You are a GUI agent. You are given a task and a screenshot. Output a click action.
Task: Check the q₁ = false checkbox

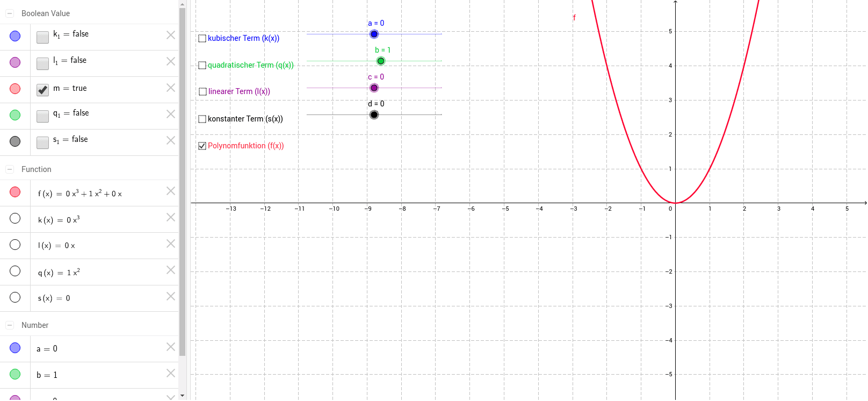pos(43,116)
